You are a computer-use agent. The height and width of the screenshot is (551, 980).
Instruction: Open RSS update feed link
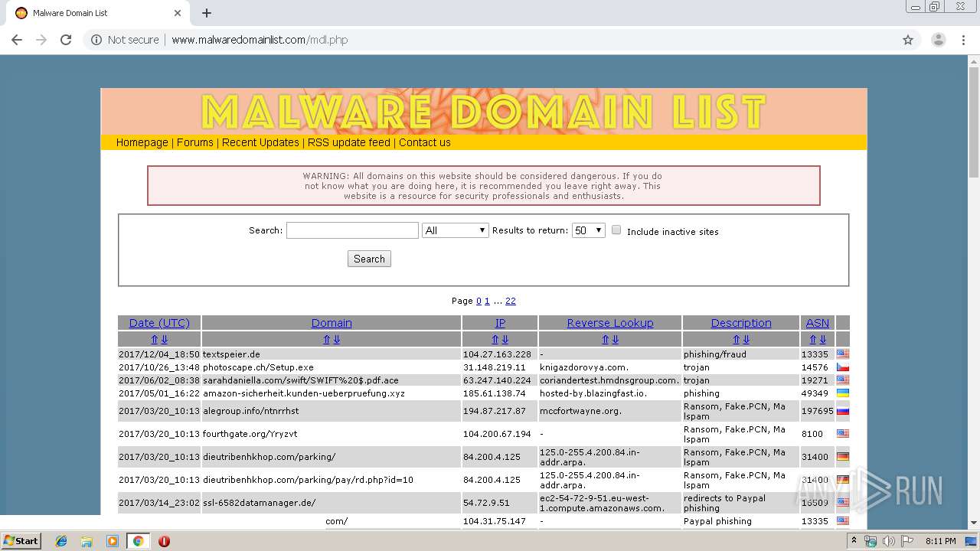(x=349, y=142)
